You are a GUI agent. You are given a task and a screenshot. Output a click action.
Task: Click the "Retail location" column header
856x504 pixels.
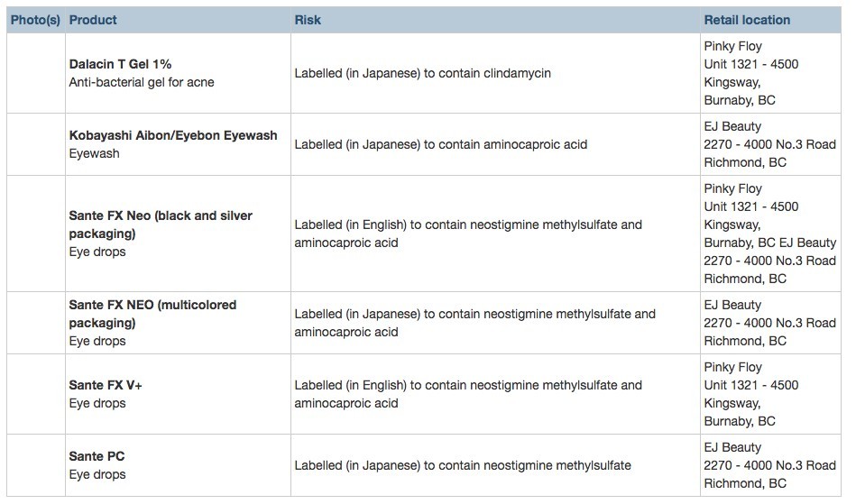(747, 20)
